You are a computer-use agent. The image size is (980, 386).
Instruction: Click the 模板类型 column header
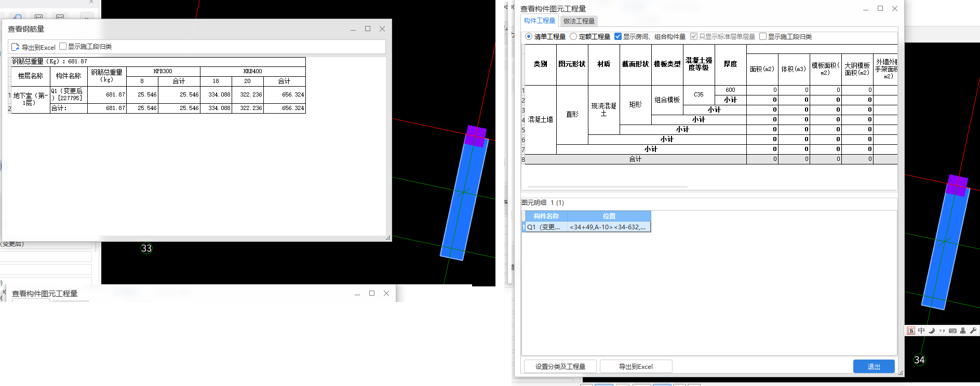pos(667,64)
